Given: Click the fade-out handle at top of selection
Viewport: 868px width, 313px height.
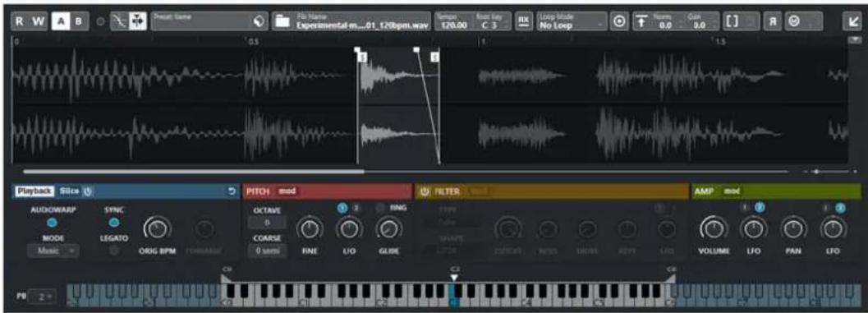Looking at the screenshot, I should tap(417, 50).
